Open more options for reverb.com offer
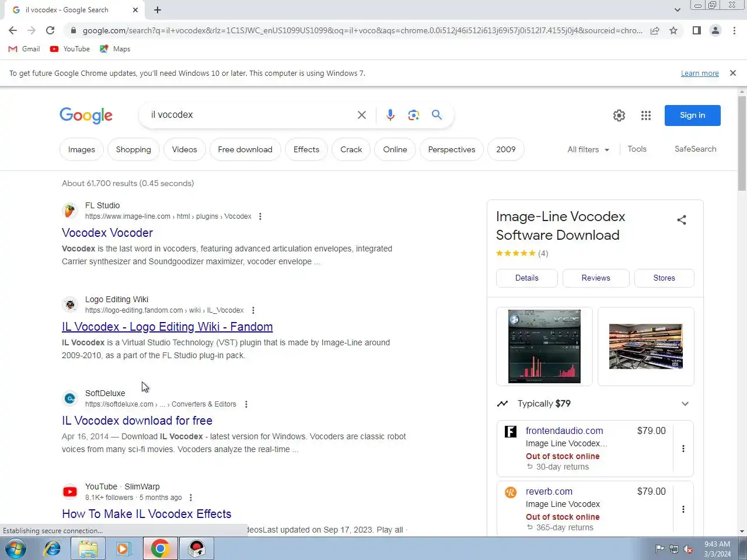 tap(683, 509)
